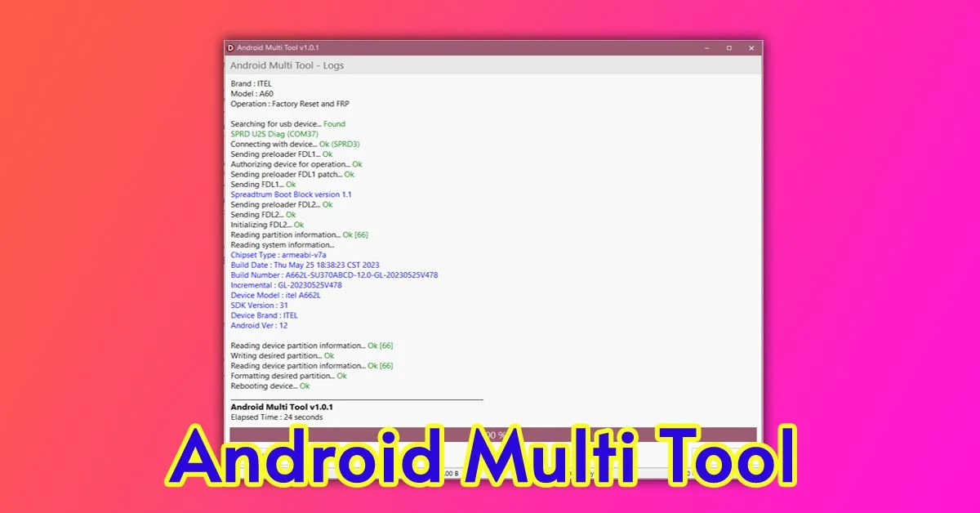Click the 'Sending preloader FDL1... Ok' line
The image size is (980, 513).
pos(282,154)
